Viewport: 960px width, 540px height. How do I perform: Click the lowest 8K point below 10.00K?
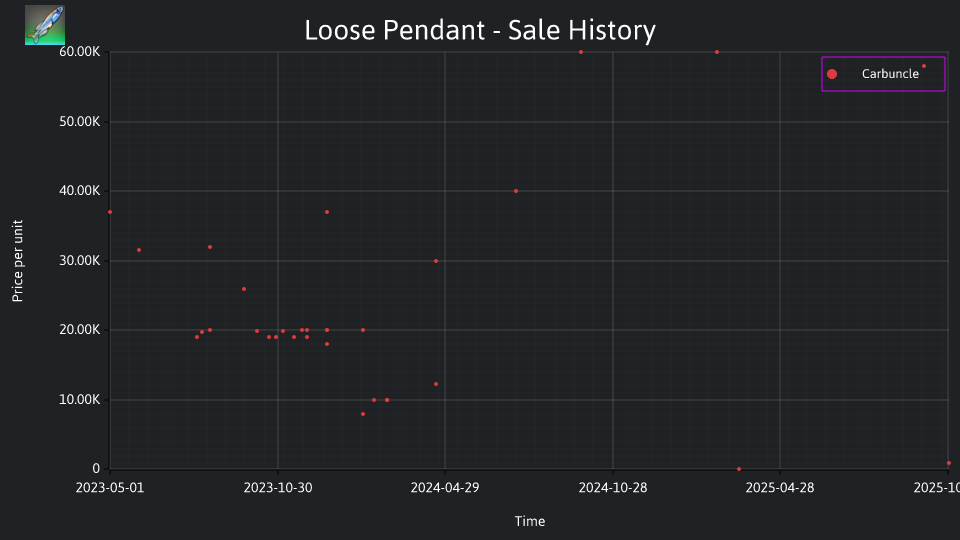[363, 414]
